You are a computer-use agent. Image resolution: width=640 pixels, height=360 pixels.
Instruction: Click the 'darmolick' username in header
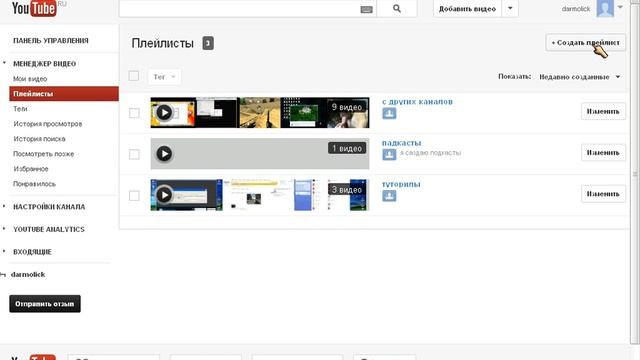(x=576, y=9)
